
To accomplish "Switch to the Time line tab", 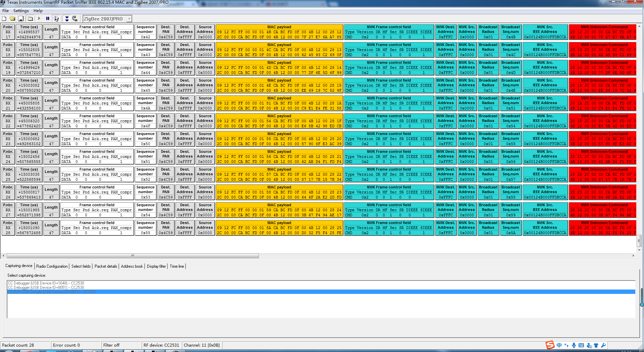I will 177,266.
